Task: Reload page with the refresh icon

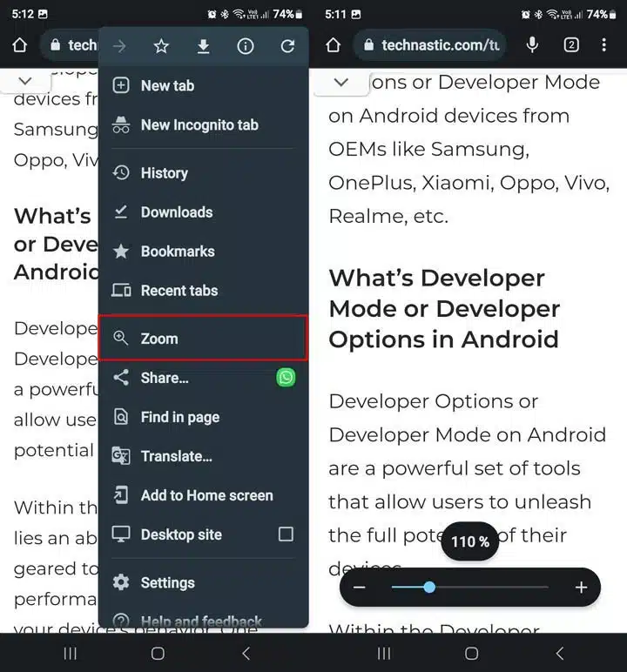Action: pyautogui.click(x=287, y=46)
